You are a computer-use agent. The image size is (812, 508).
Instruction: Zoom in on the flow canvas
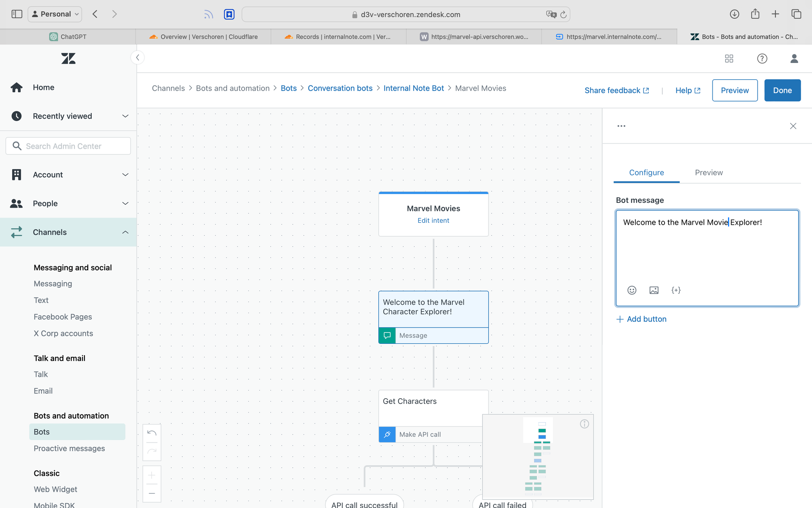[x=152, y=475]
